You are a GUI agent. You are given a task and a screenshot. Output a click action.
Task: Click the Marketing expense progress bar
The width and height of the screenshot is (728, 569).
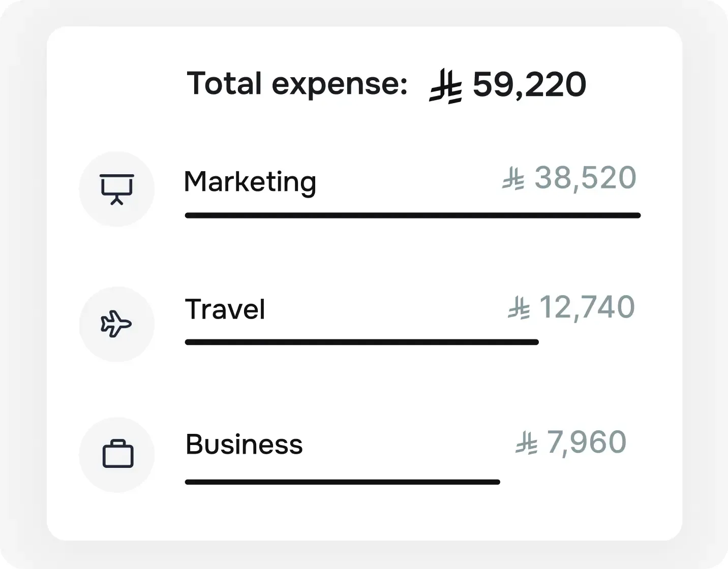tap(412, 215)
